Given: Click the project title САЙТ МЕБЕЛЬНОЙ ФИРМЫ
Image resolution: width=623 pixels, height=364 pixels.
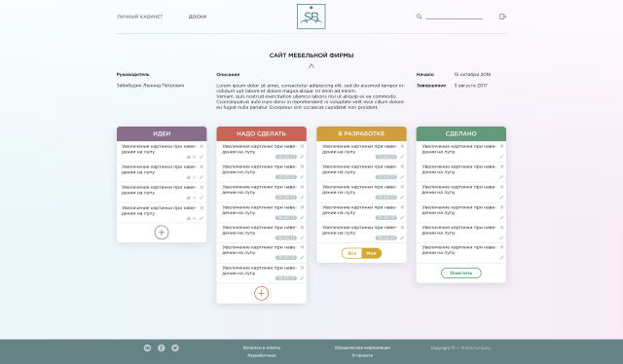Looking at the screenshot, I should [x=311, y=55].
